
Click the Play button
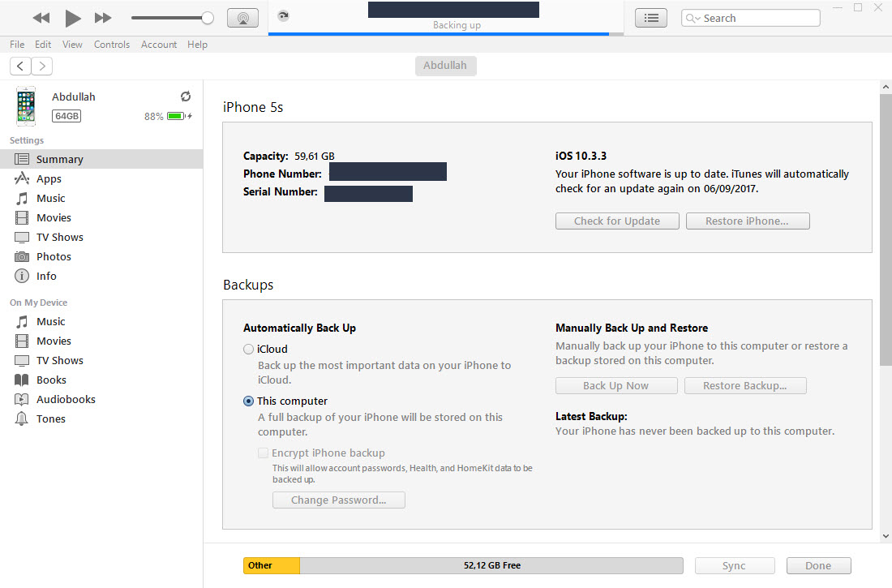point(72,18)
